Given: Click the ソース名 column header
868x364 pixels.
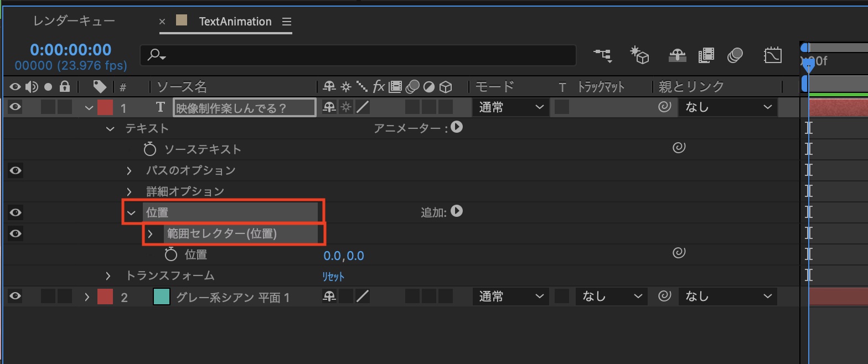Looking at the screenshot, I should (x=182, y=86).
